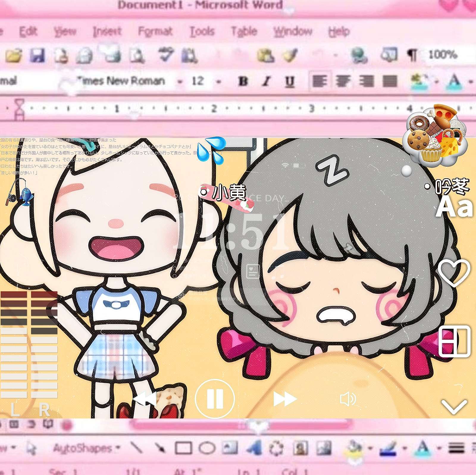Open the Times New Roman font dropdown
The width and height of the screenshot is (476, 475).
pos(180,81)
